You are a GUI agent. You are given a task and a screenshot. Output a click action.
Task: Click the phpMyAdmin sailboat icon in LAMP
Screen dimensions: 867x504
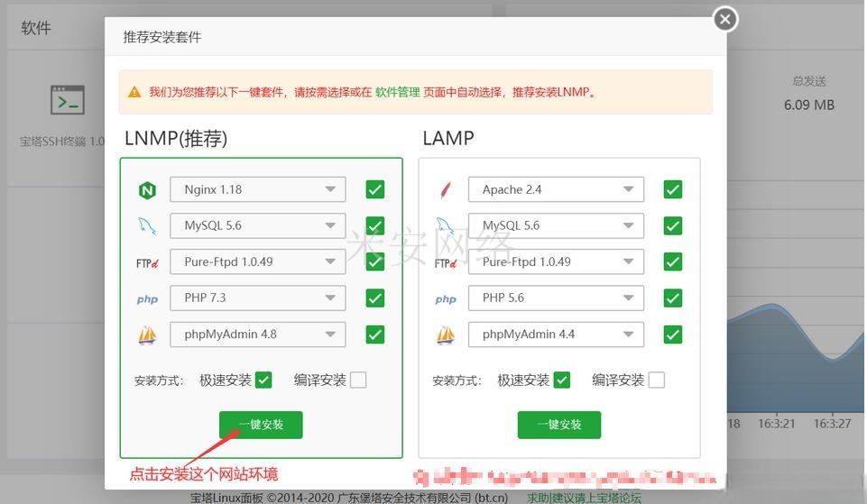[x=446, y=334]
